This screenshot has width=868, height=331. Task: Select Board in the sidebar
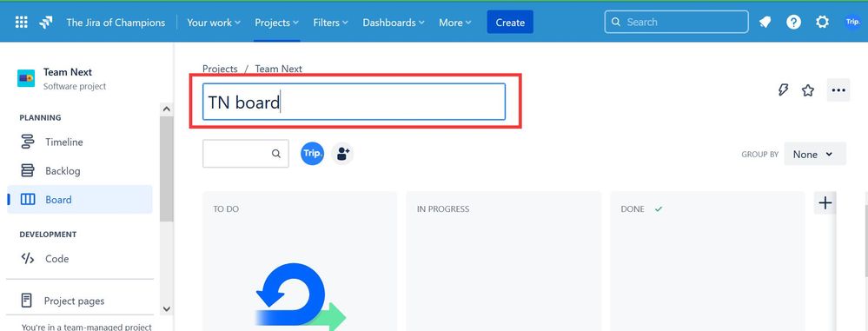pos(80,199)
